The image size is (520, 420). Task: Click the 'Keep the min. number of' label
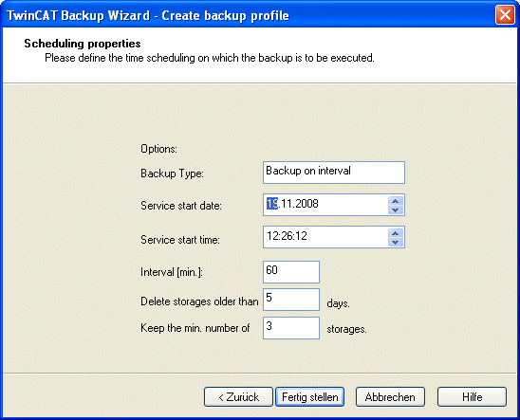[x=195, y=328]
